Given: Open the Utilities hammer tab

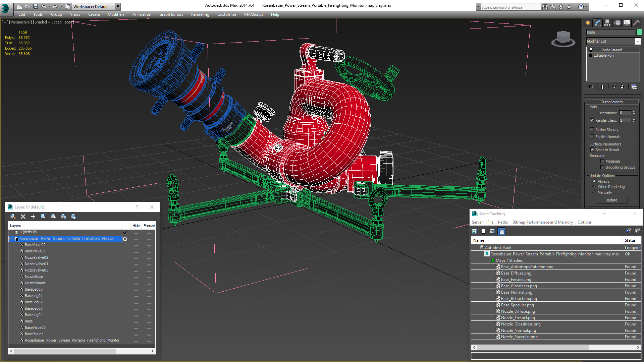Looking at the screenshot, I should (x=636, y=23).
